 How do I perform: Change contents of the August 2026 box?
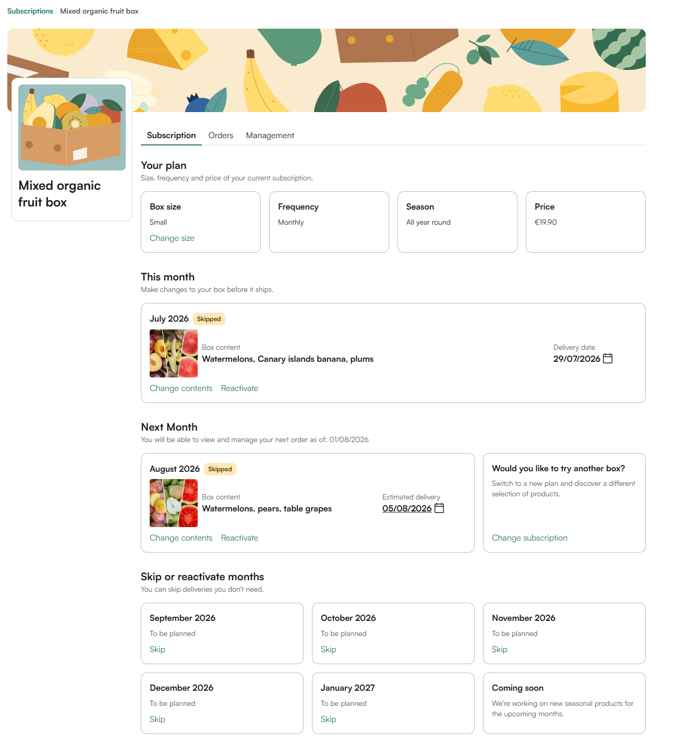pos(181,537)
